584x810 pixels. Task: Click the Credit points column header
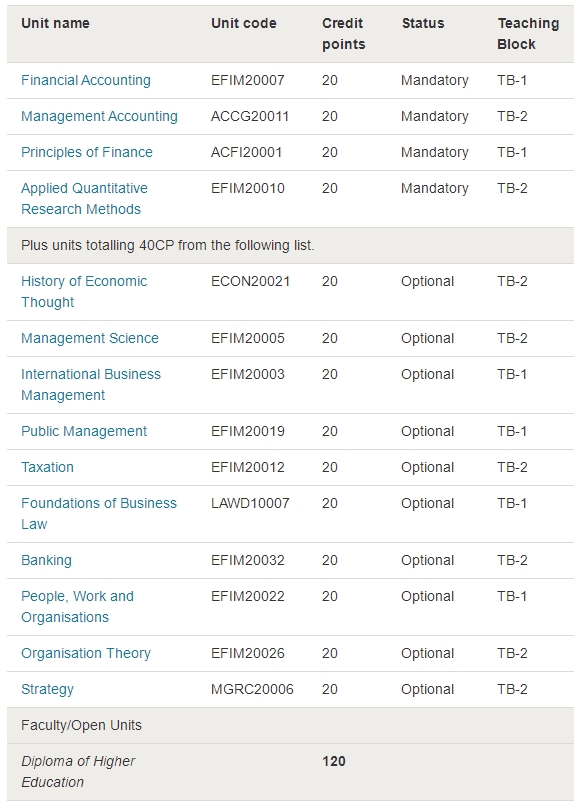pos(343,34)
